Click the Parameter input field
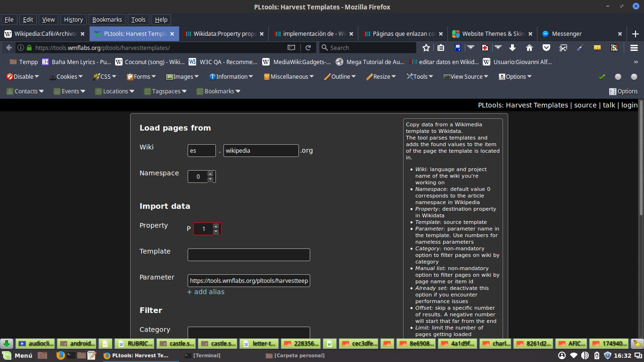644x362 pixels. click(x=249, y=280)
